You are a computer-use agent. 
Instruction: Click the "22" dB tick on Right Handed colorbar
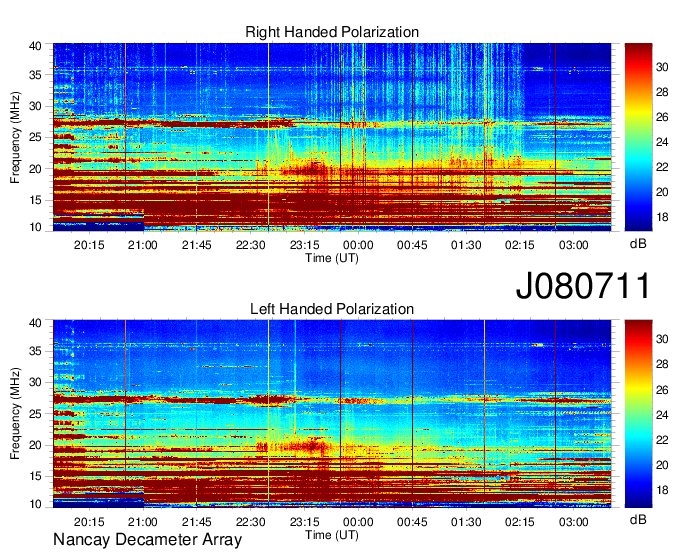(x=662, y=167)
